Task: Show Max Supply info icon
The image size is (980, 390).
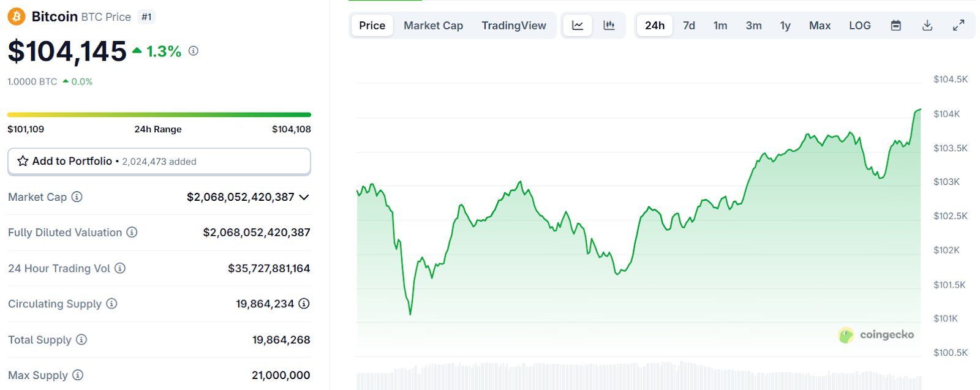Action: (x=78, y=375)
